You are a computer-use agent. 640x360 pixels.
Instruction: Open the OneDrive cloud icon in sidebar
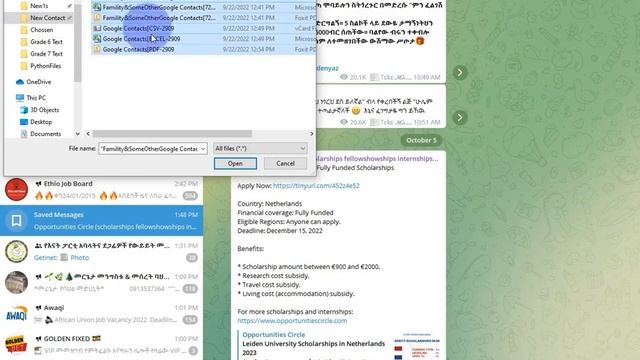[20, 82]
